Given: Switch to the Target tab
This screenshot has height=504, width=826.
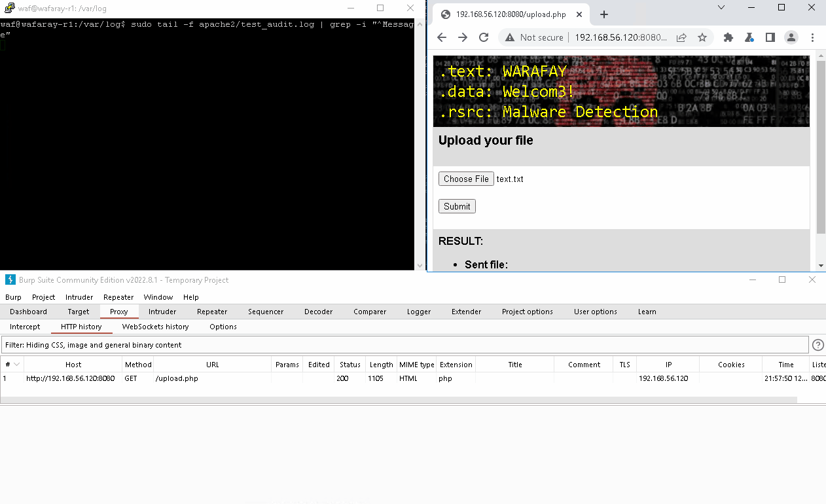Looking at the screenshot, I should pos(79,312).
